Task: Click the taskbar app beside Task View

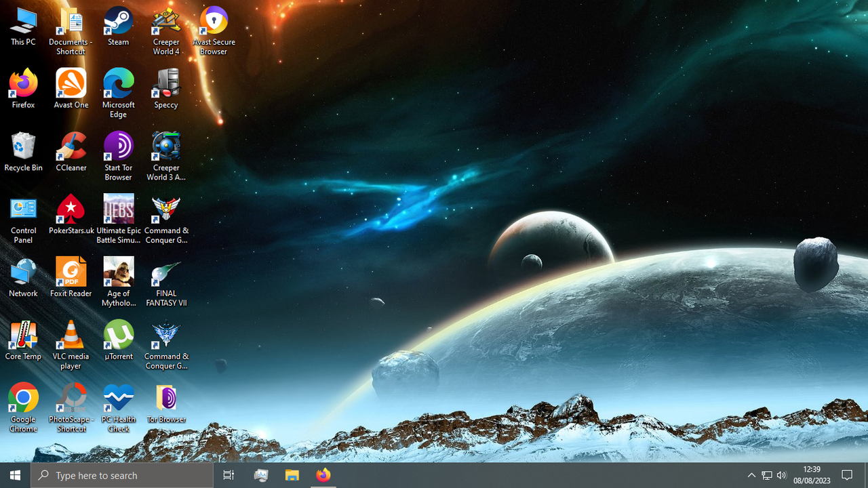Action: 261,475
